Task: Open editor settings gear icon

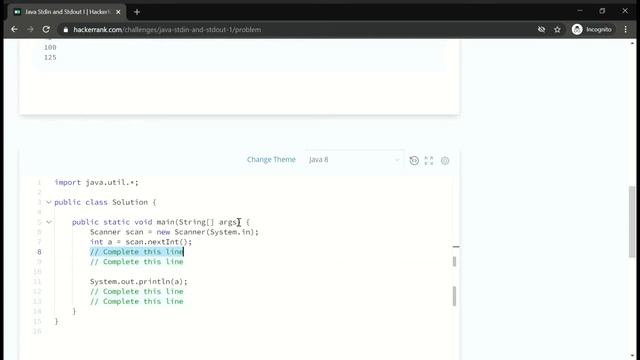Action: [445, 160]
